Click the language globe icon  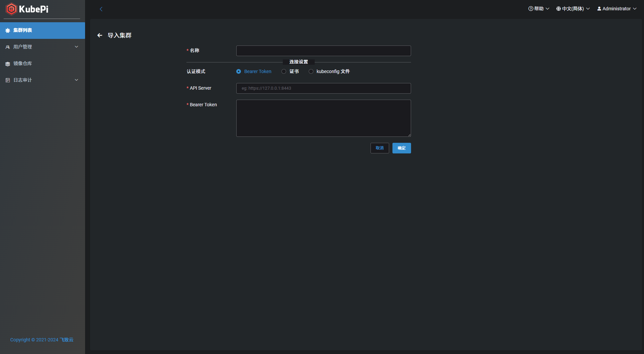[x=559, y=9]
